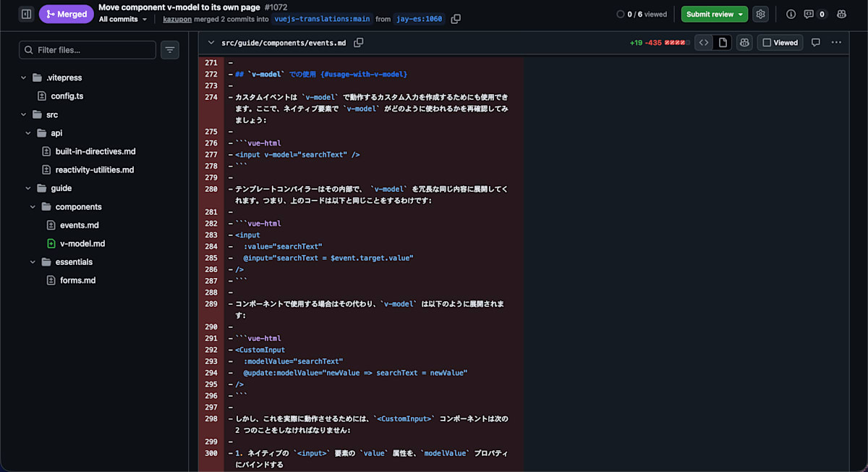Click the pull request title text
This screenshot has height=472, width=868.
click(179, 7)
